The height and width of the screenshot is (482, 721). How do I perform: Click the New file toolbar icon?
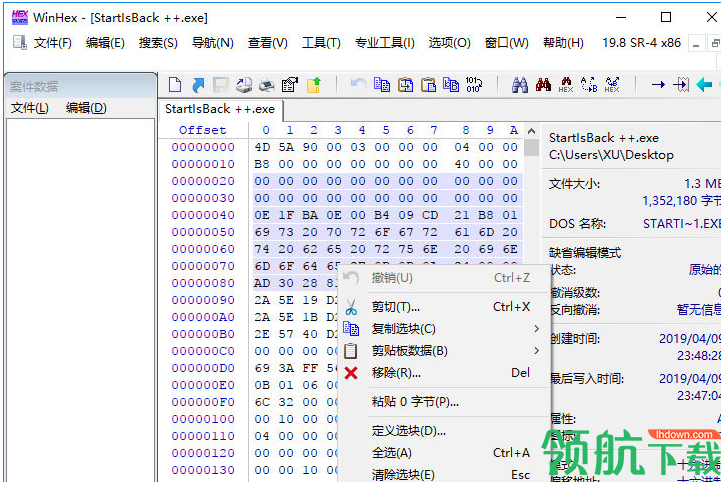pos(175,85)
